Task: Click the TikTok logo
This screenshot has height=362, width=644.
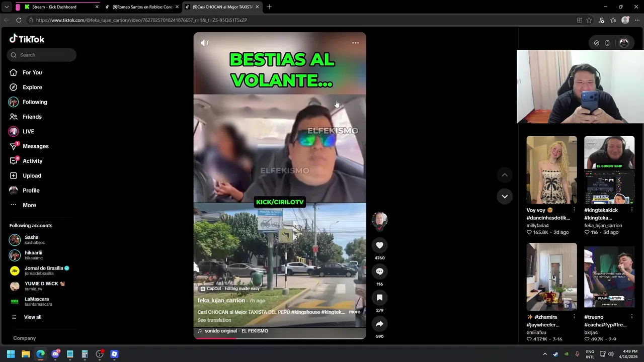Action: click(27, 39)
